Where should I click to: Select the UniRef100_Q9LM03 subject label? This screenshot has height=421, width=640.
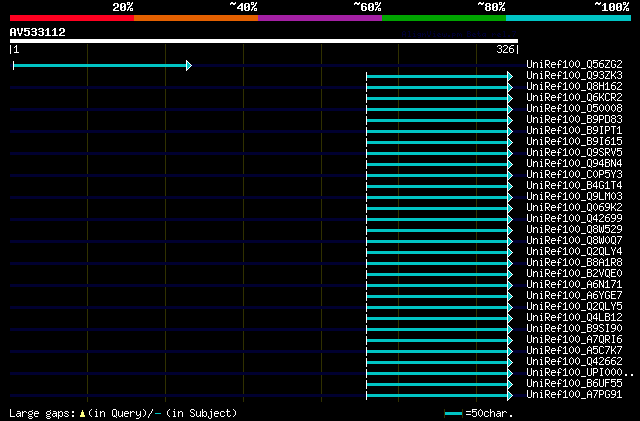574,196
